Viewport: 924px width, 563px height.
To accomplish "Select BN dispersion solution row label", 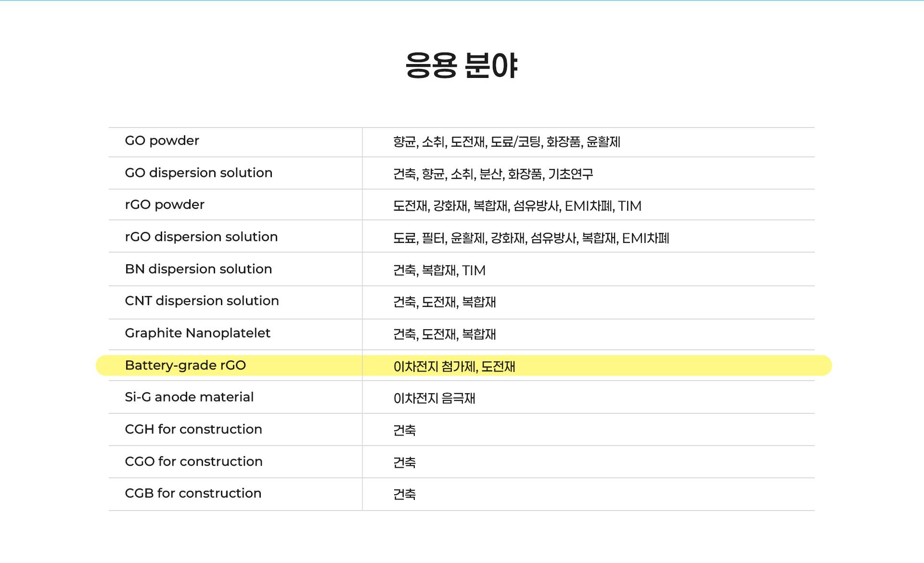I will [198, 269].
